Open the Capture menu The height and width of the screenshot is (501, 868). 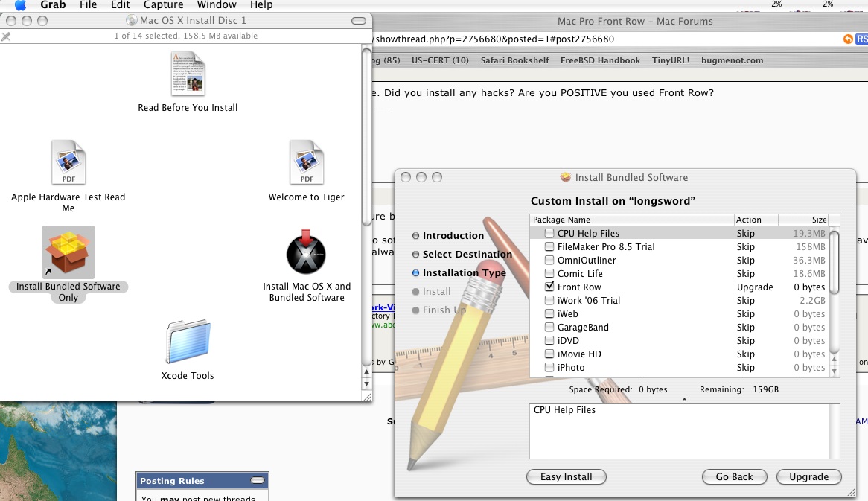[x=163, y=5]
